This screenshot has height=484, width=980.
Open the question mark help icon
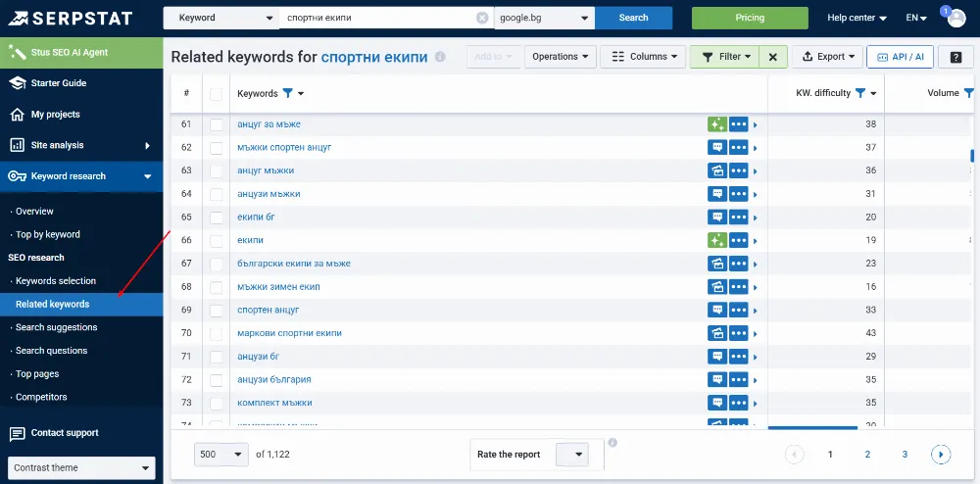point(955,57)
